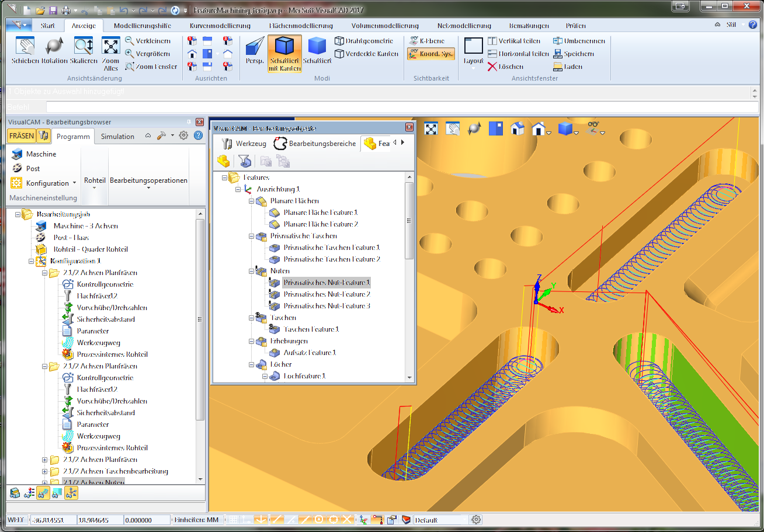764x532 pixels.
Task: Select the Schieben pan tool
Action: (25, 53)
